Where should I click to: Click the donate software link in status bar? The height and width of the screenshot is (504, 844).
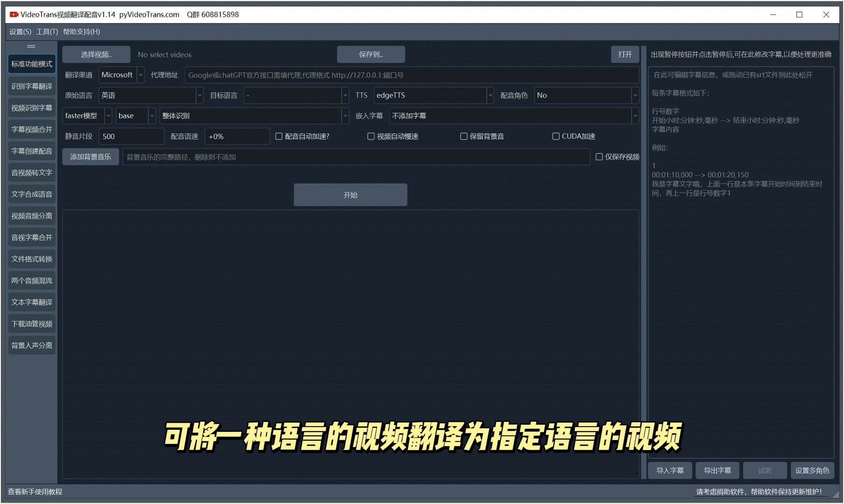759,492
